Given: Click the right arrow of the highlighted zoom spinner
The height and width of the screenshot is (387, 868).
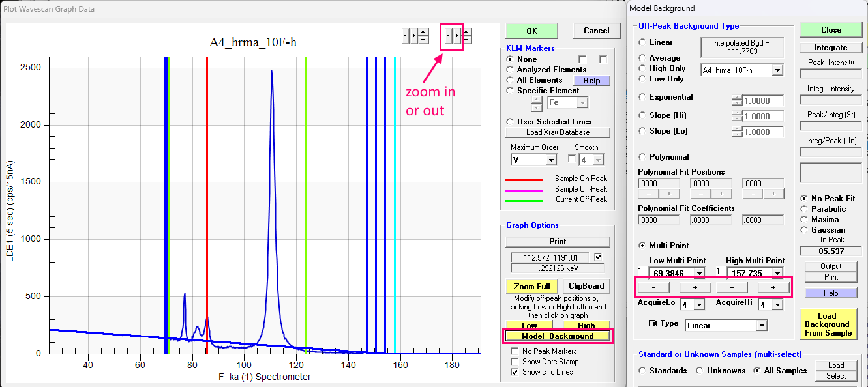Looking at the screenshot, I should click(457, 35).
